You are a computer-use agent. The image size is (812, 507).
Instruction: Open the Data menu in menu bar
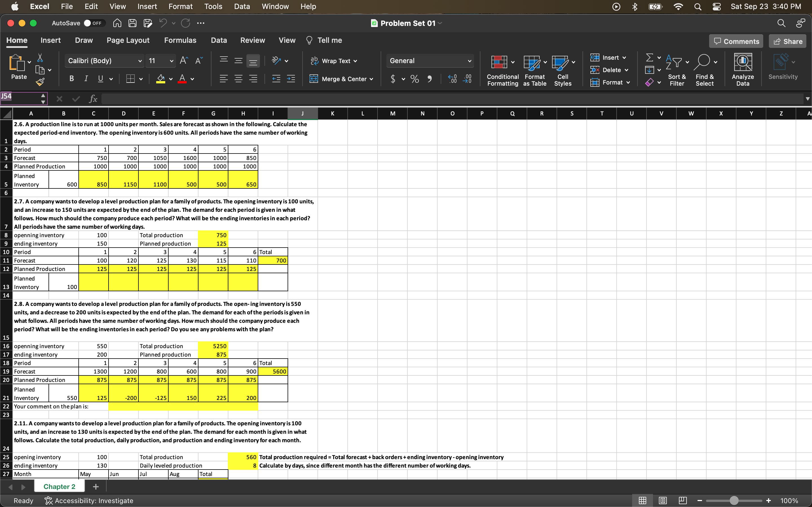242,6
